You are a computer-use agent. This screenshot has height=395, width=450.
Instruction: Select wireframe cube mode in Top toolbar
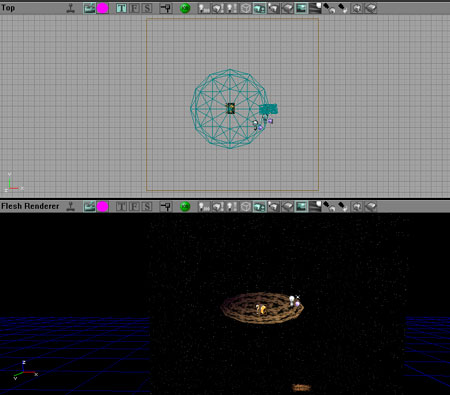click(x=246, y=8)
